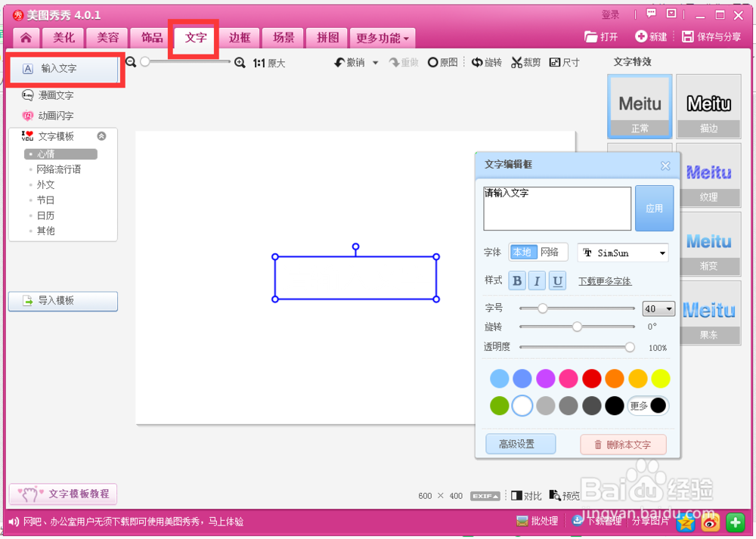
Task: Open the 边框 tab
Action: [240, 38]
